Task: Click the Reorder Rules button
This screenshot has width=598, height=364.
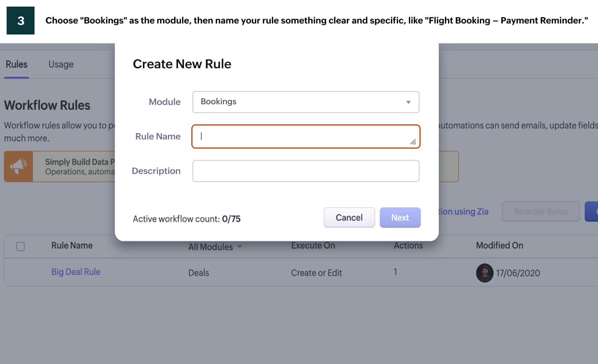Action: coord(541,211)
